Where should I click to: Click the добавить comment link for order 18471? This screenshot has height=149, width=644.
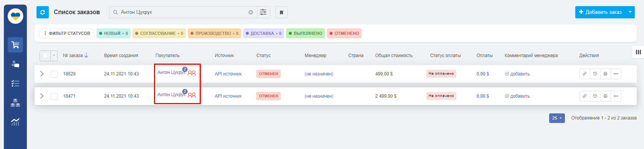[517, 96]
